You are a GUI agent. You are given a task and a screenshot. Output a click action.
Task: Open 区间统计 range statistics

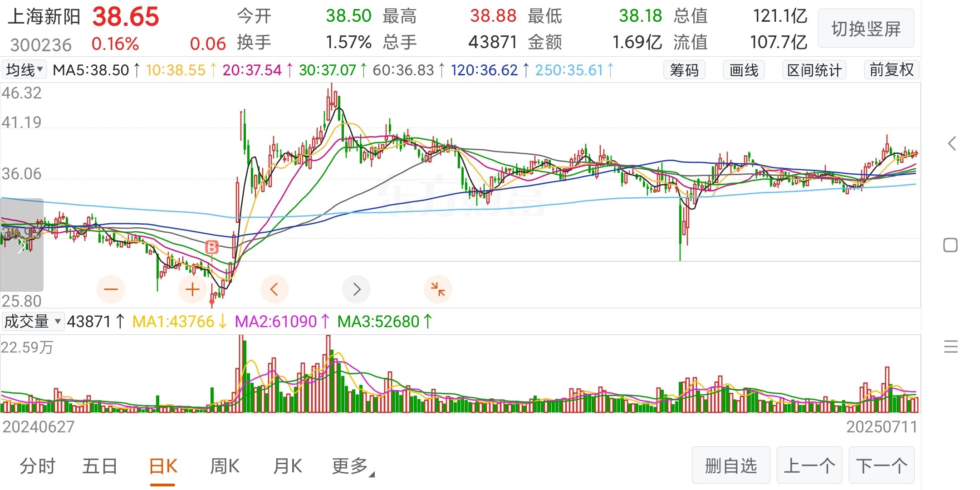pyautogui.click(x=814, y=70)
